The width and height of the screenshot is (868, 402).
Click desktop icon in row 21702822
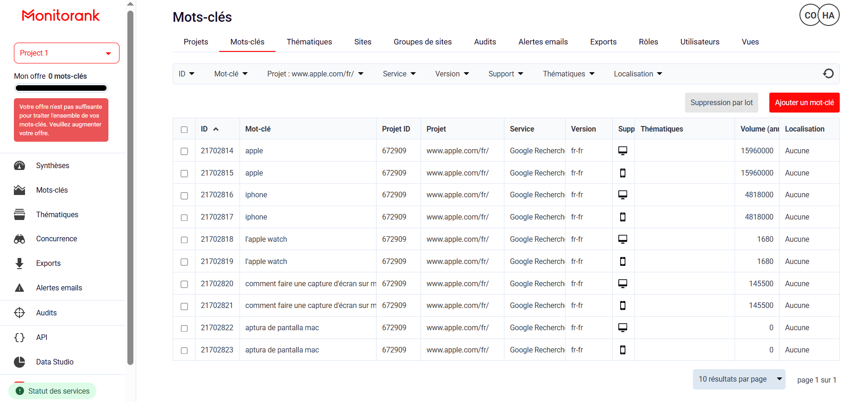click(623, 327)
